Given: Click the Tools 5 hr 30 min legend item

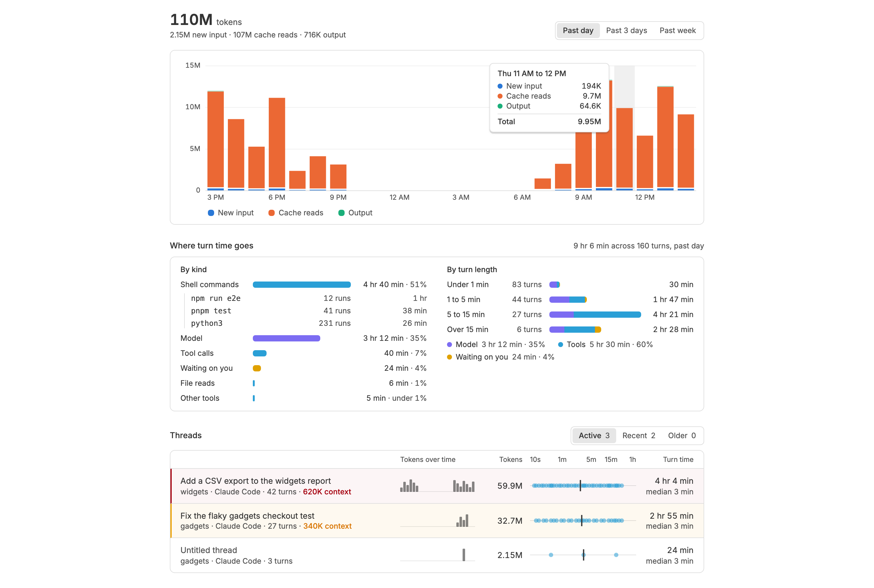Looking at the screenshot, I should [605, 345].
